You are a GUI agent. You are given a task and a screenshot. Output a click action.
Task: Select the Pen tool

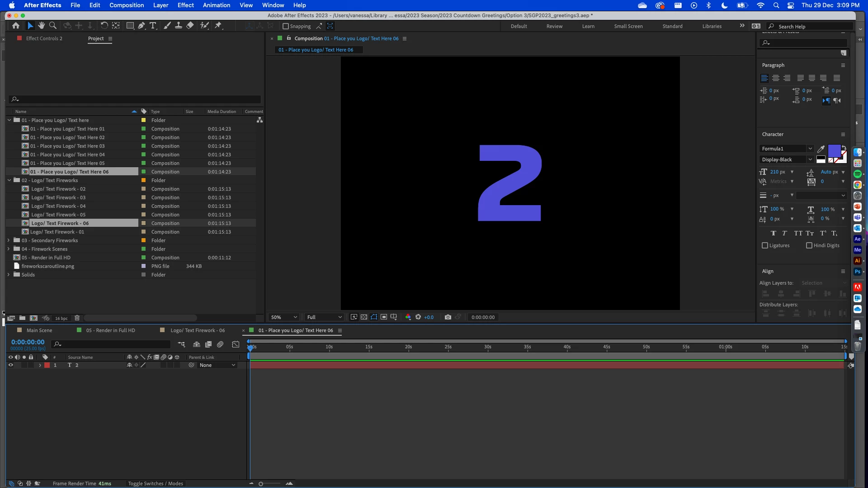[x=142, y=26]
